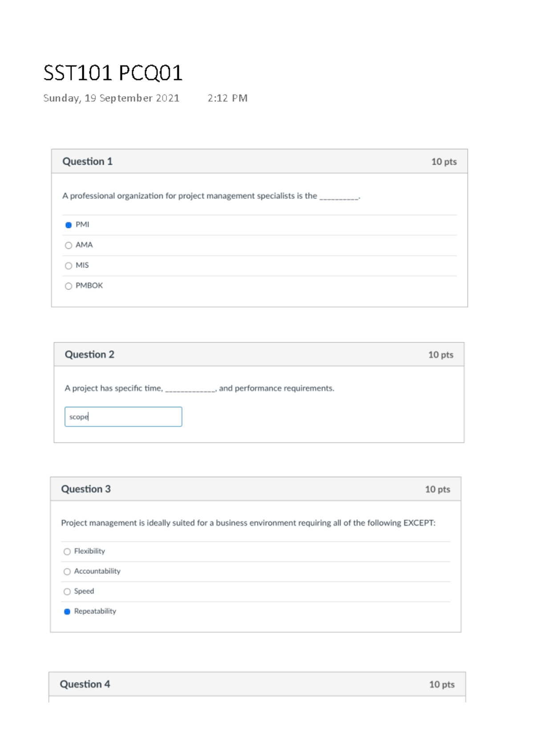Choose the Flexibility option
534x756 pixels.
(x=67, y=552)
